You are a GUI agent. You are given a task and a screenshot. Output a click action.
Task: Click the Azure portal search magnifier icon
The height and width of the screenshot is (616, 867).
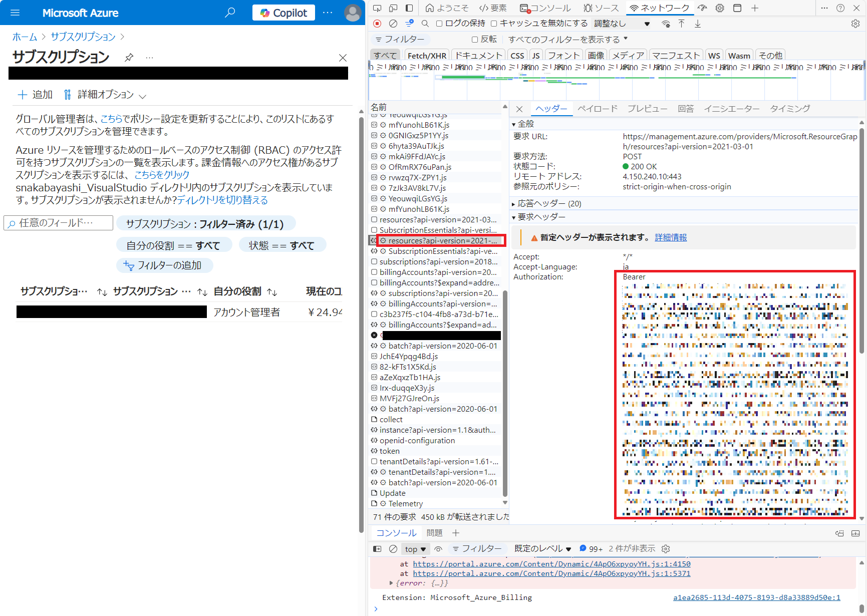pyautogui.click(x=230, y=13)
